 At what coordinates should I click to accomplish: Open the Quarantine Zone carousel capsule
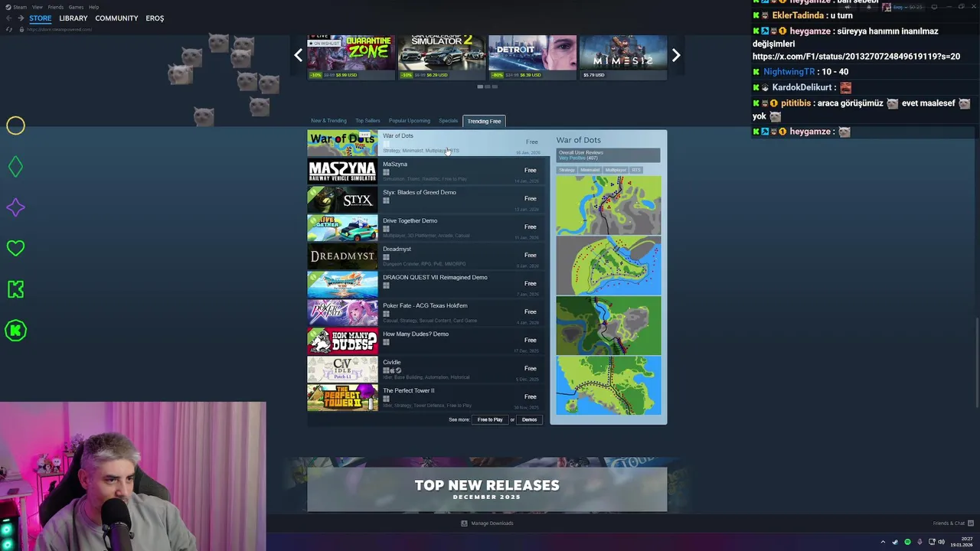[x=351, y=57]
